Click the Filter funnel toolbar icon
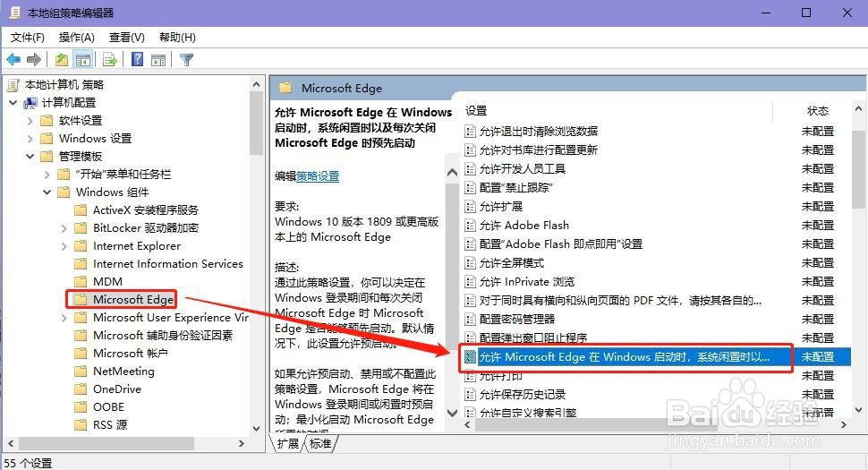 point(186,59)
